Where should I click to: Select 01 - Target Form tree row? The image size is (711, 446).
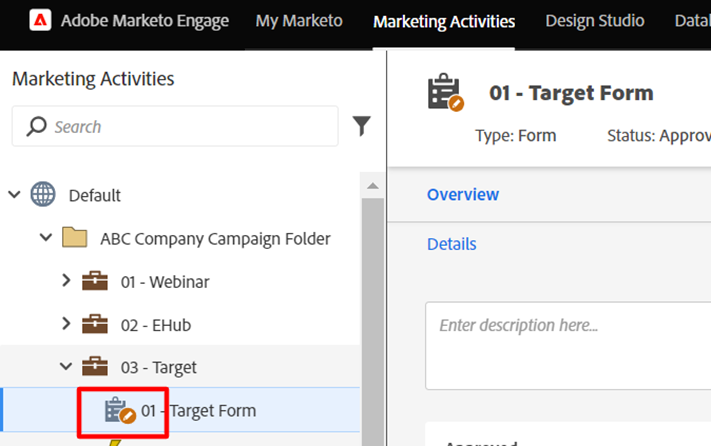[181, 410]
